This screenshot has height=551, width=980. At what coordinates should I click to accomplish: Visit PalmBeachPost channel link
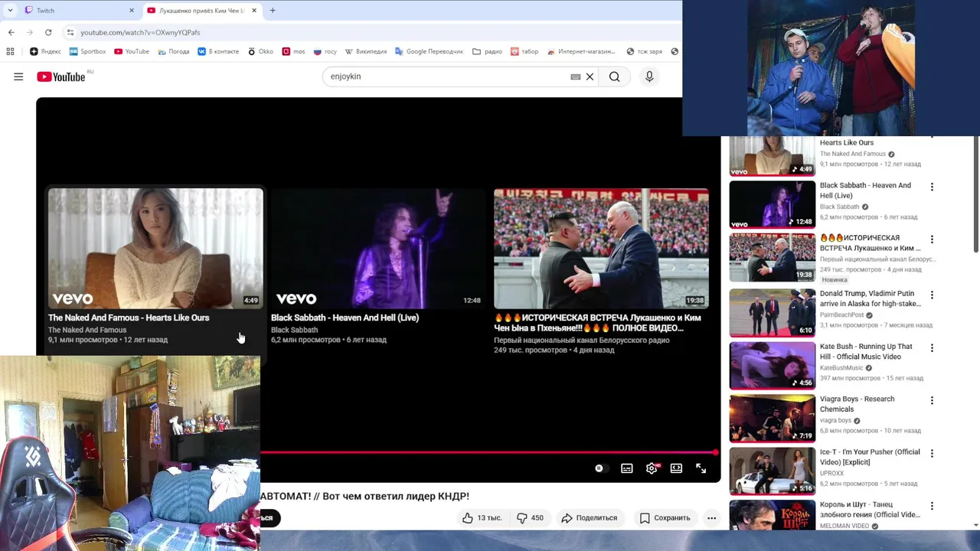click(x=842, y=315)
